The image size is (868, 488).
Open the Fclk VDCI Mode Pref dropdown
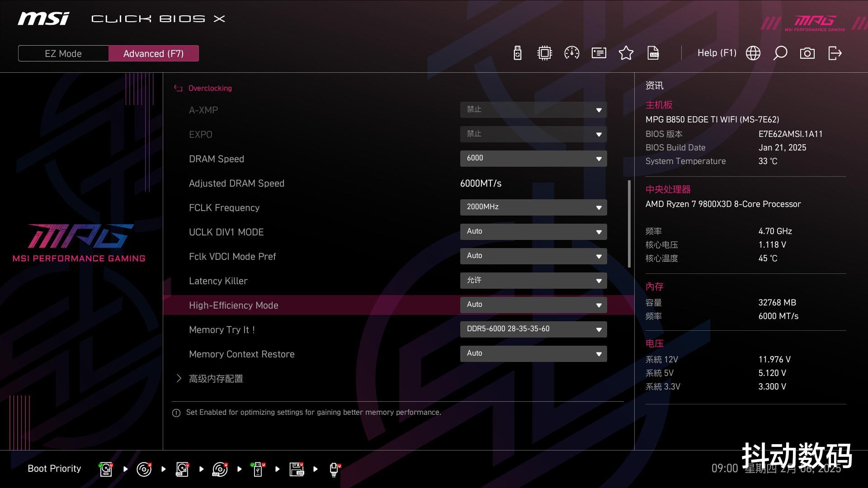pyautogui.click(x=533, y=256)
